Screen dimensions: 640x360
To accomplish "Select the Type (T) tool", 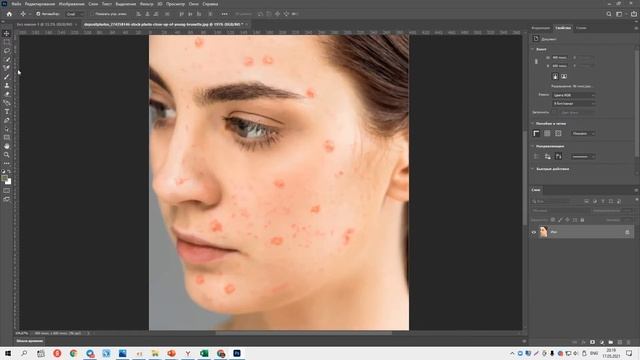I will [x=7, y=111].
